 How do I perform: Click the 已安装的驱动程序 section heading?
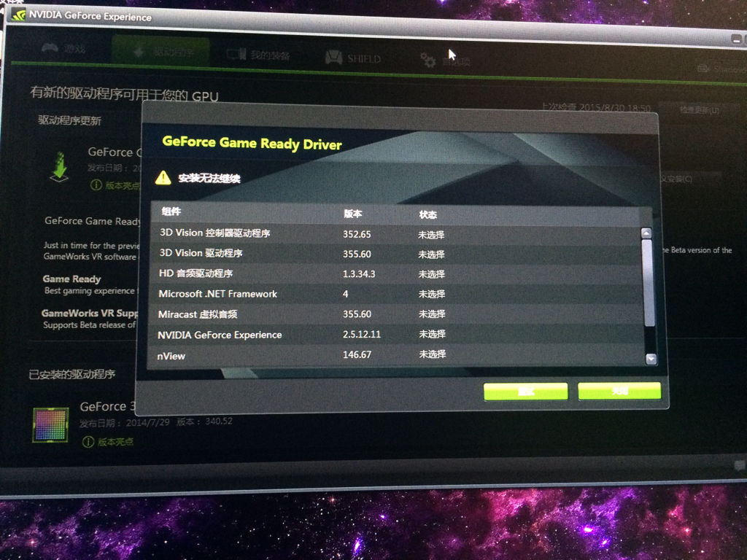point(72,374)
